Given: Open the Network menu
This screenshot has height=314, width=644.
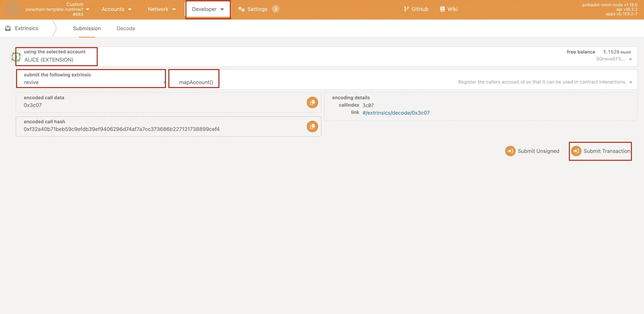Looking at the screenshot, I should click(162, 9).
